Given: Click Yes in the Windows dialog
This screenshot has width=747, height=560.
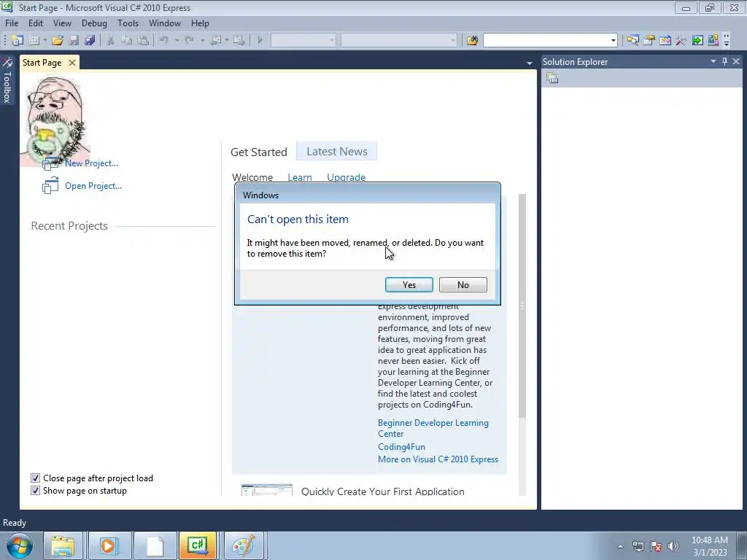Looking at the screenshot, I should point(409,285).
